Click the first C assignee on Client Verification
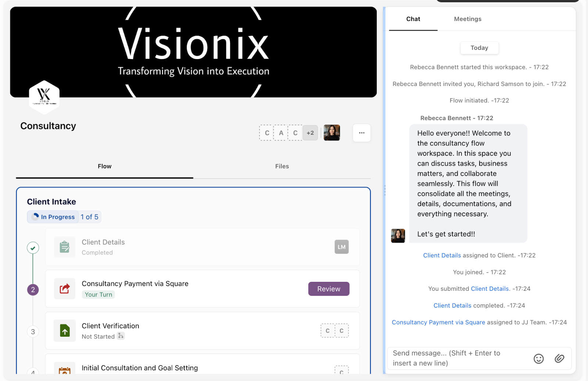Image resolution: width=588 pixels, height=381 pixels. 327,331
